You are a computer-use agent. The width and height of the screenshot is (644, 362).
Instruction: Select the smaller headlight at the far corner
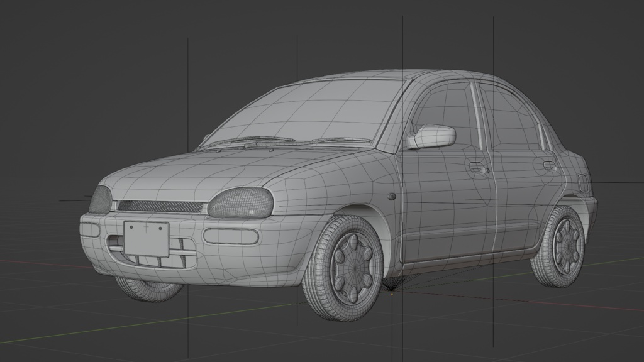coord(100,199)
